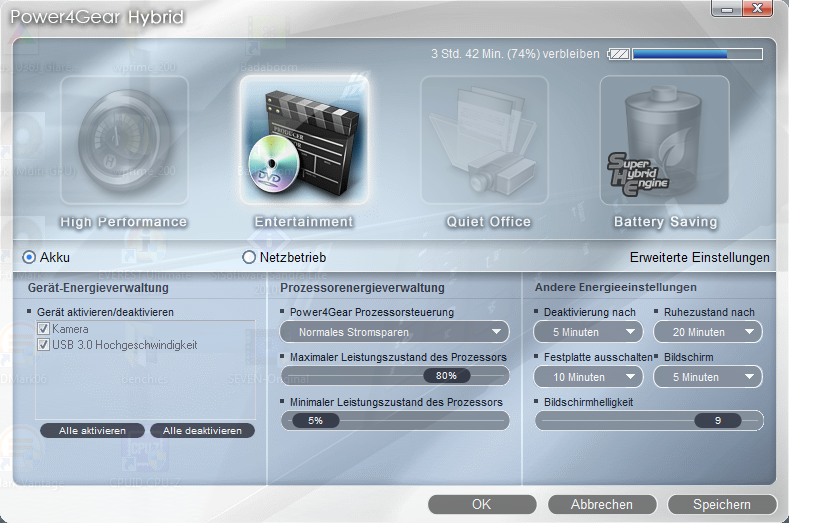Toggle USB 3.0 Hochgeschwindigkeit checkbox
819x523 pixels.
pos(43,345)
